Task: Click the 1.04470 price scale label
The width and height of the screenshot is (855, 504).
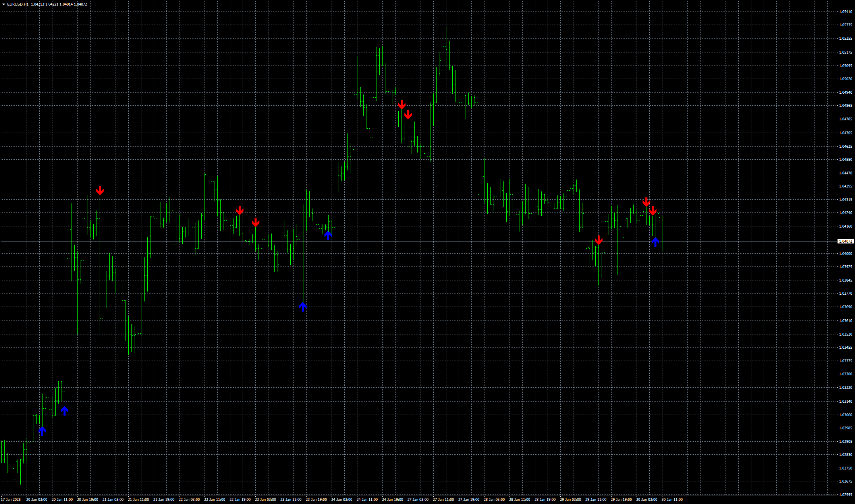Action: coord(845,173)
